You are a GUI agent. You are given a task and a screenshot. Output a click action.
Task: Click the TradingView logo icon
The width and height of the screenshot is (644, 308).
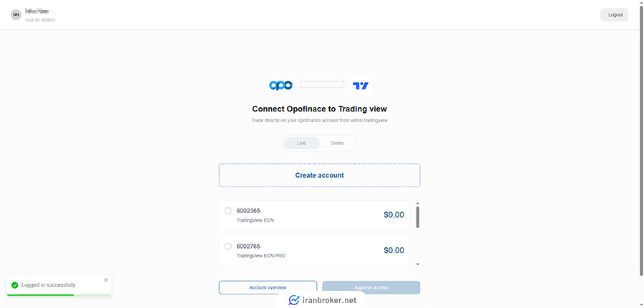tap(361, 86)
